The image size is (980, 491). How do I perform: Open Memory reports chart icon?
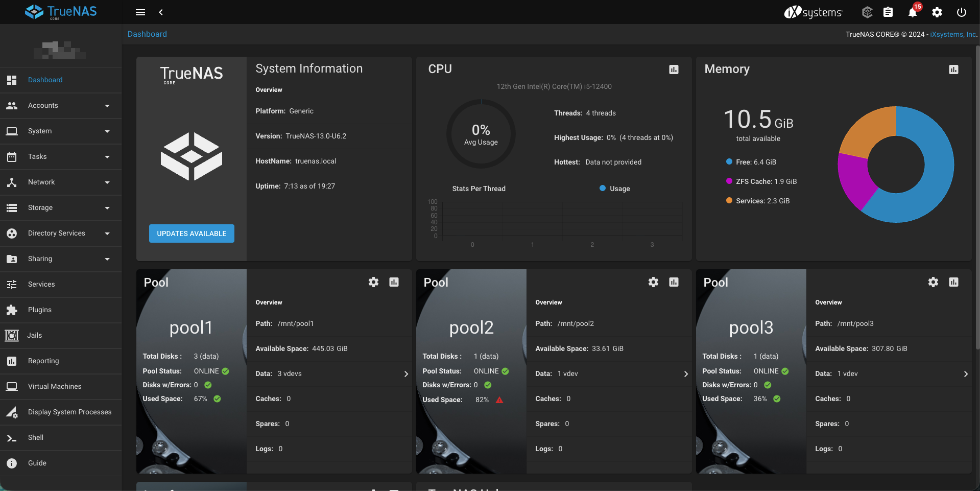click(953, 69)
